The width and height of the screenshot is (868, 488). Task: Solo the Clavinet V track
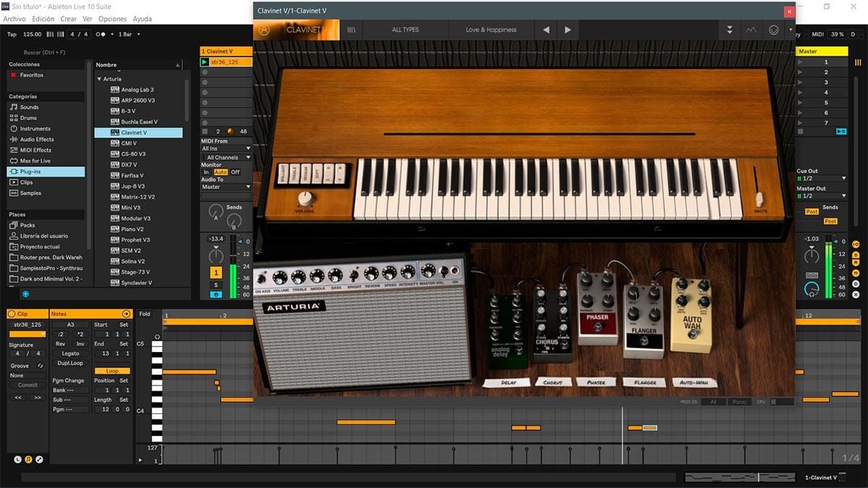coord(216,285)
